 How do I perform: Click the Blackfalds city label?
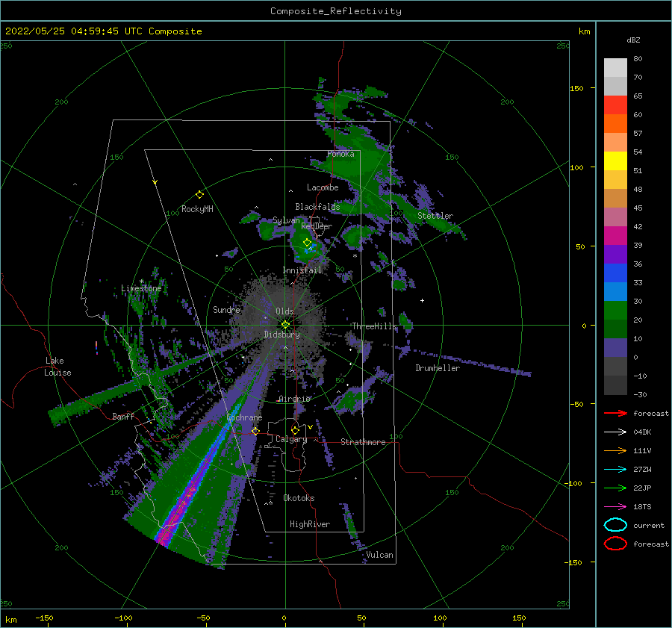[x=317, y=207]
